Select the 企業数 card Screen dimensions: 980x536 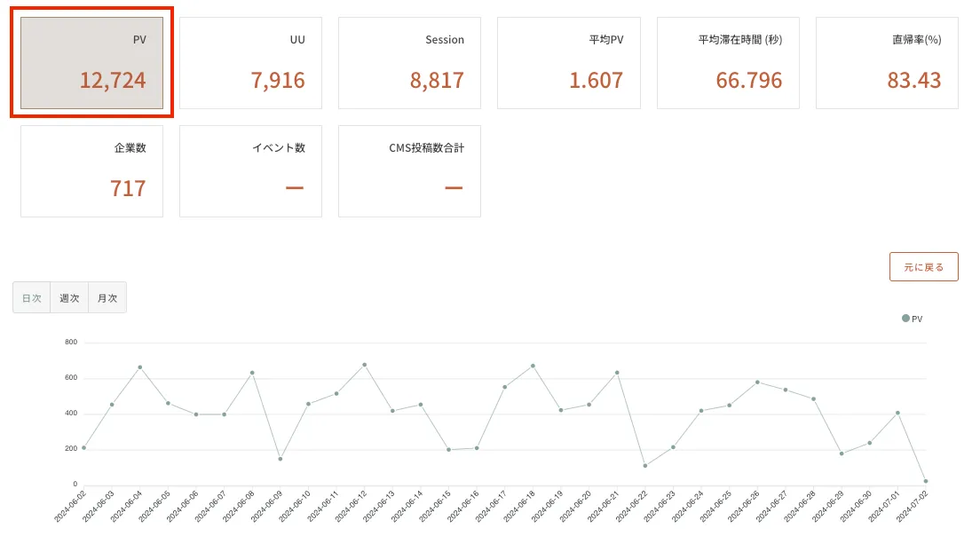coord(91,171)
